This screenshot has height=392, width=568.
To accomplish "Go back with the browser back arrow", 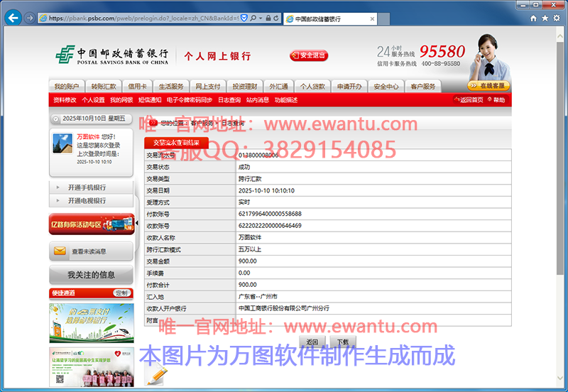I will point(13,18).
